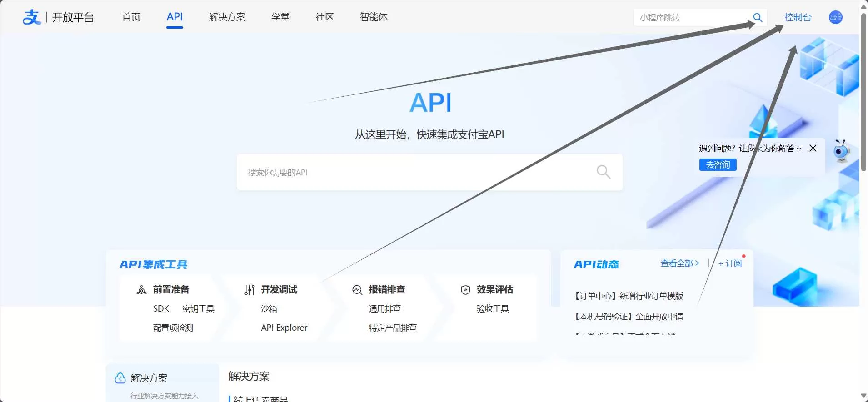This screenshot has width=868, height=402.
Task: Click the 效果评估 heading
Action: point(495,289)
